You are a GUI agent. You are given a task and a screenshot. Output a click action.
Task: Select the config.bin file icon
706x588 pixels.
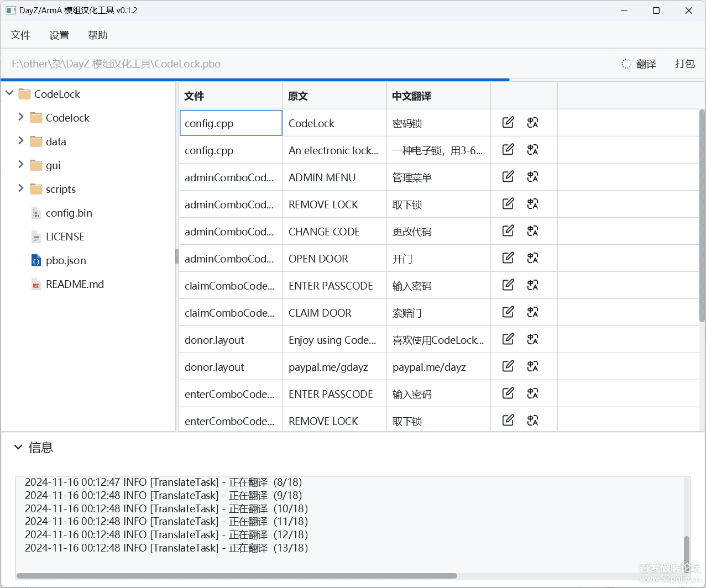(x=36, y=213)
